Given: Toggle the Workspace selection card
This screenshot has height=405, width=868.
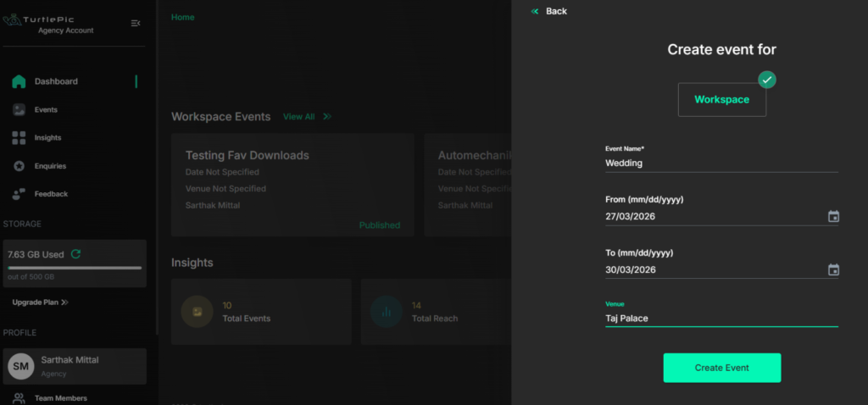Looking at the screenshot, I should [721, 99].
